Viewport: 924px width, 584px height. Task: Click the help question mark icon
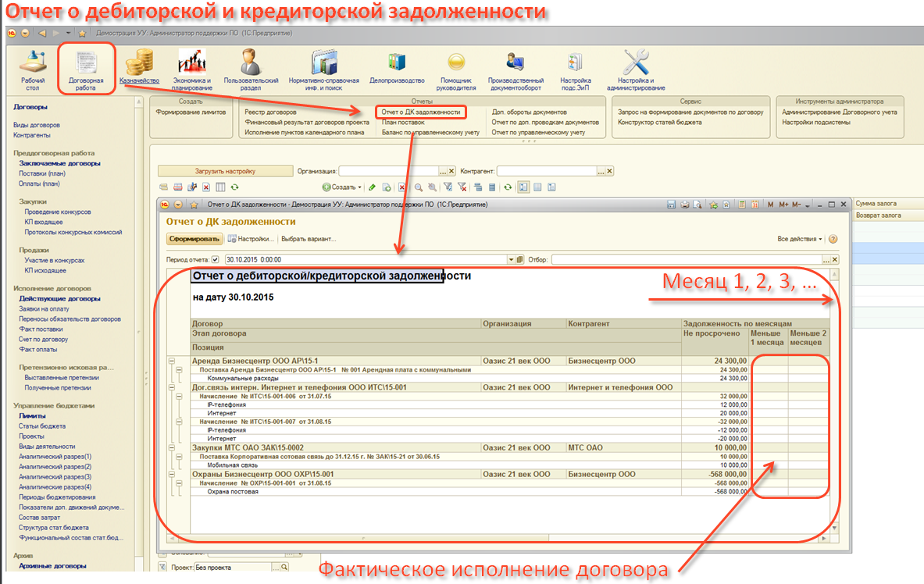coord(833,239)
